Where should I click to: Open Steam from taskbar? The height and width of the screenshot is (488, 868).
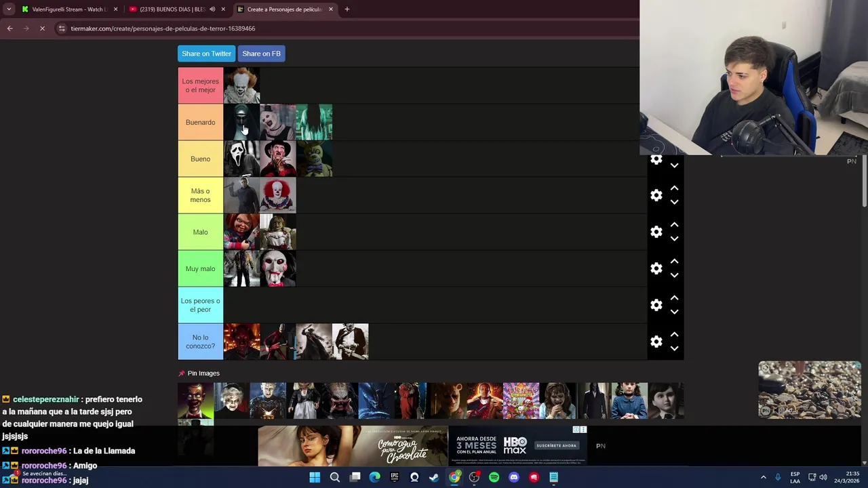point(434,477)
